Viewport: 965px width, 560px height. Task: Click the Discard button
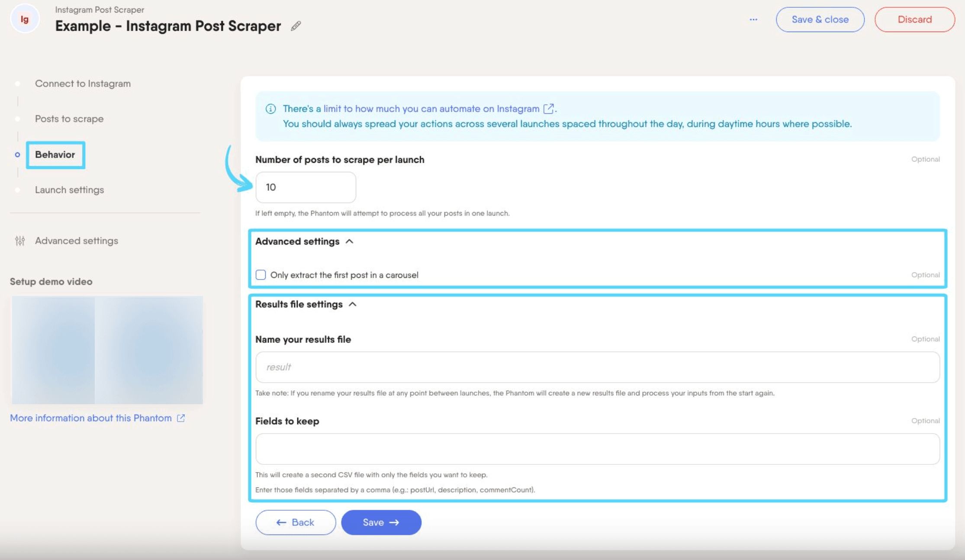click(x=915, y=19)
